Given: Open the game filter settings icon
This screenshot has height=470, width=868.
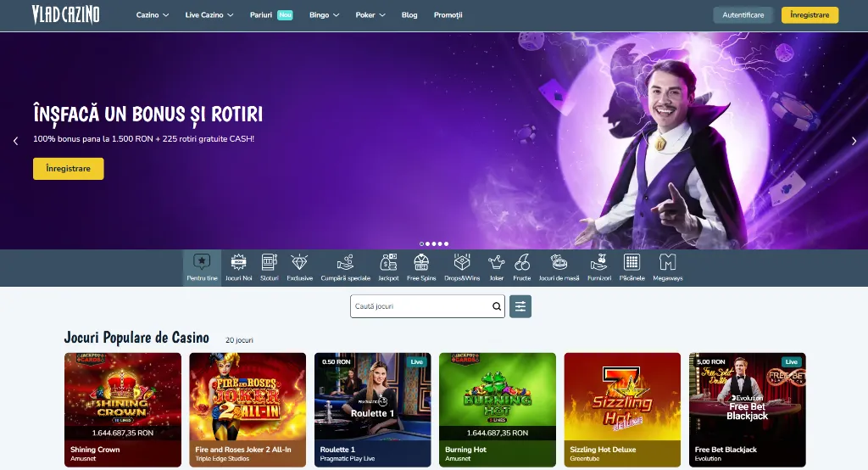Looking at the screenshot, I should tap(520, 306).
